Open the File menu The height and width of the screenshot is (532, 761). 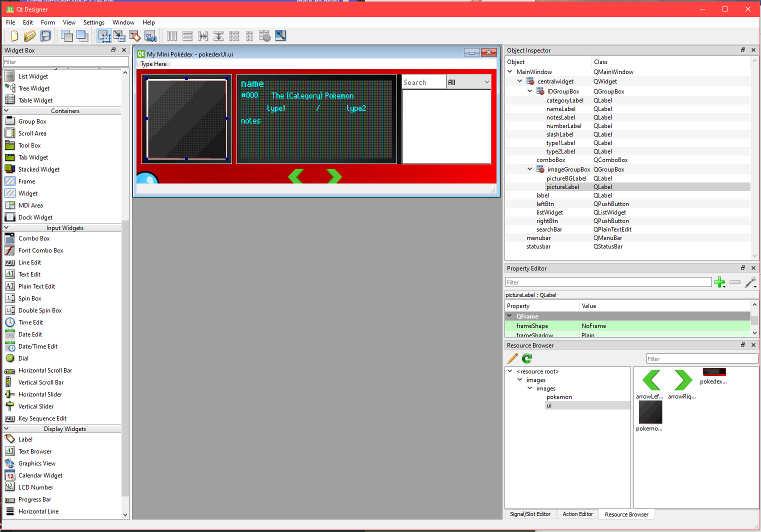click(10, 22)
